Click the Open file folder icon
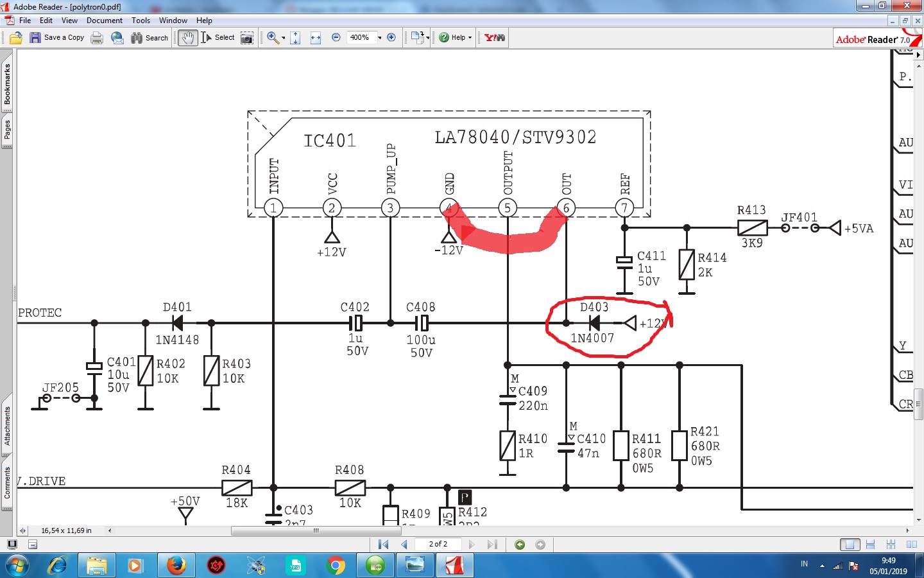 [x=16, y=38]
